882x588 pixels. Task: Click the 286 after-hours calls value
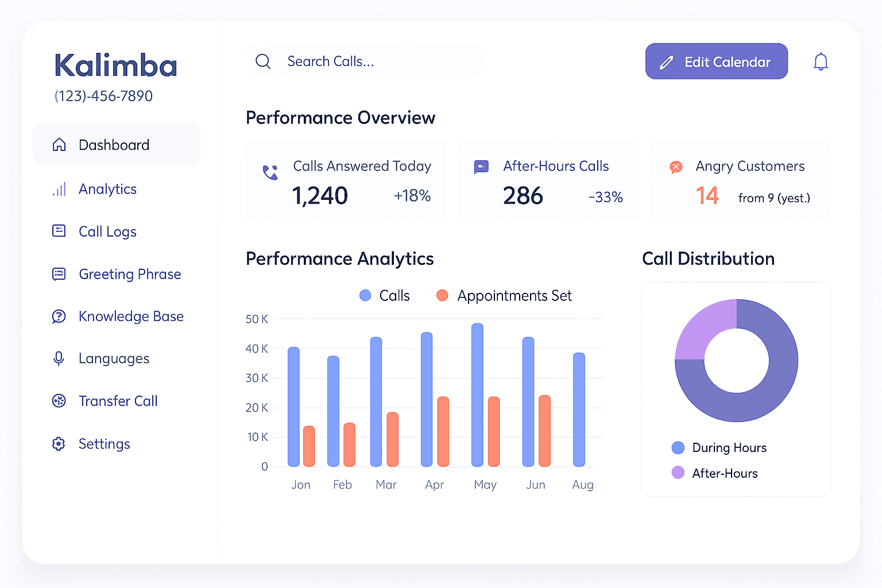523,196
